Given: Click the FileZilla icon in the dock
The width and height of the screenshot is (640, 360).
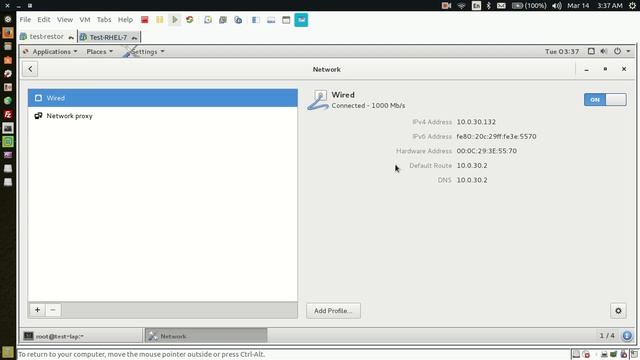Looking at the screenshot, I should coord(8,115).
